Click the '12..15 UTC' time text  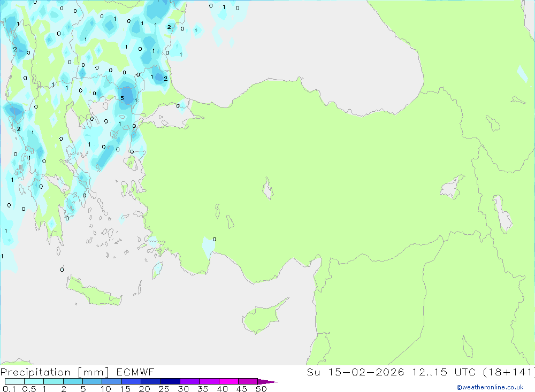point(444,372)
